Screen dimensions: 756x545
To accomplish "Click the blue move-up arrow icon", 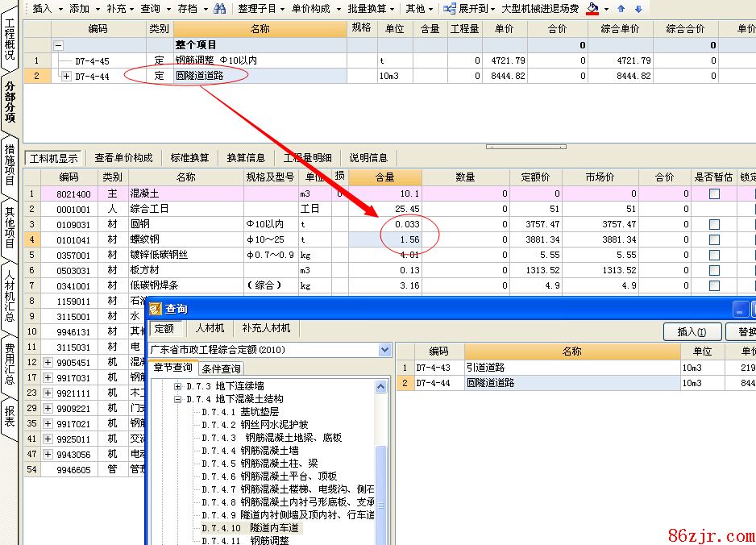I will click(621, 9).
